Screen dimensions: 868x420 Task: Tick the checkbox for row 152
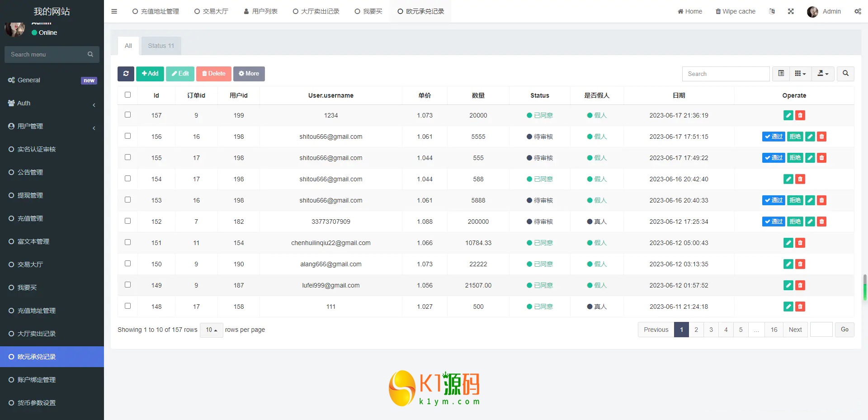click(x=127, y=221)
